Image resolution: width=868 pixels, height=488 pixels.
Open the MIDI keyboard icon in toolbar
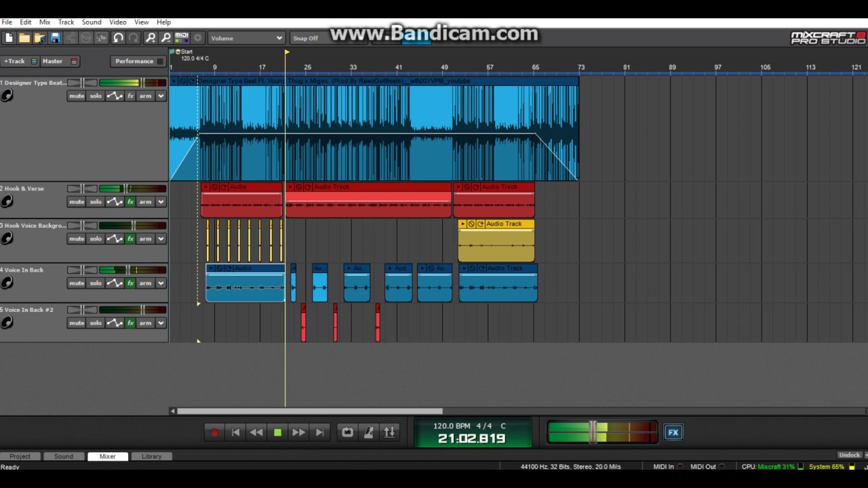point(182,38)
